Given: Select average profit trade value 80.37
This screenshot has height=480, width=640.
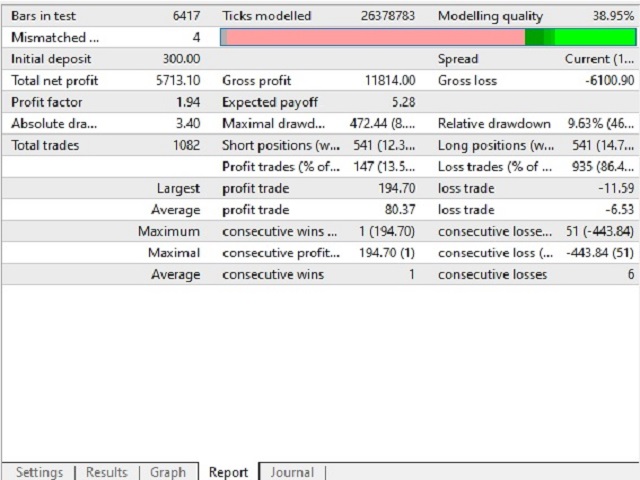Looking at the screenshot, I should [x=400, y=210].
